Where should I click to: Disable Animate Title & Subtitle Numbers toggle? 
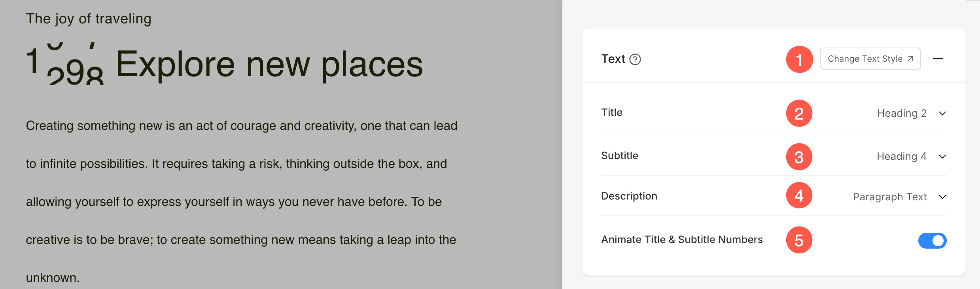pos(932,241)
